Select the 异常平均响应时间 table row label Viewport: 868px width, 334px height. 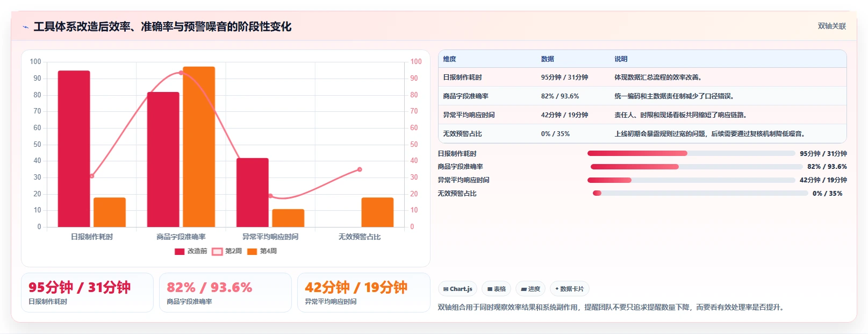coord(469,115)
